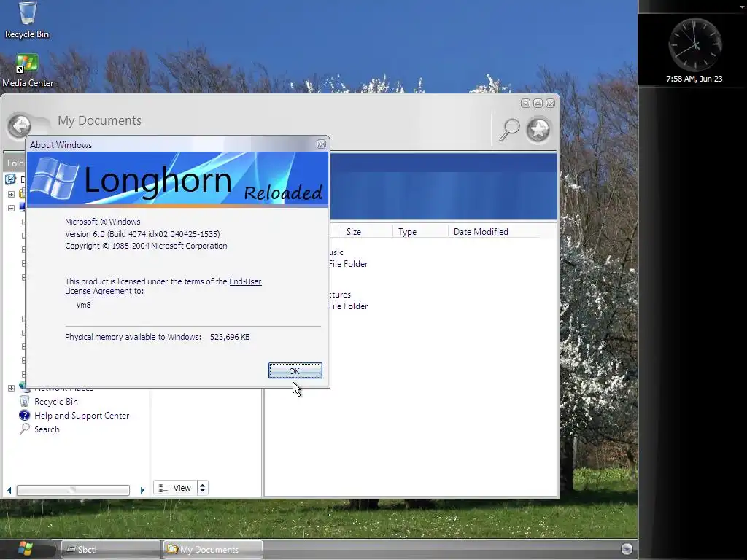This screenshot has width=747, height=560.
Task: Click the Version 6.0 build text
Action: [x=142, y=234]
